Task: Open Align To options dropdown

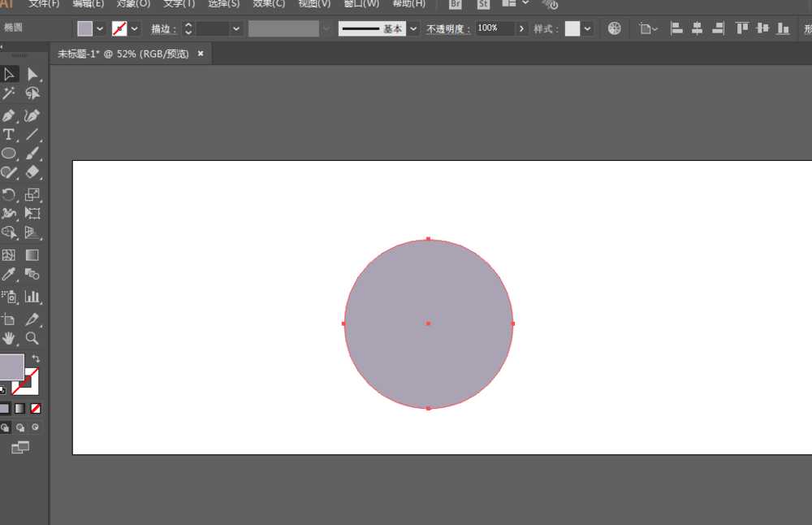Action: click(x=648, y=28)
